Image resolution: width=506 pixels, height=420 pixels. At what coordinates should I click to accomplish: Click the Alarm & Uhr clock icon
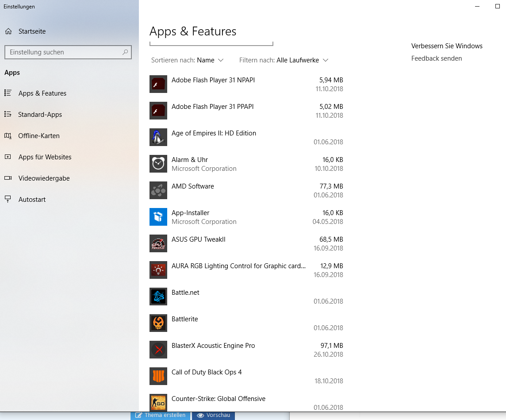[158, 164]
